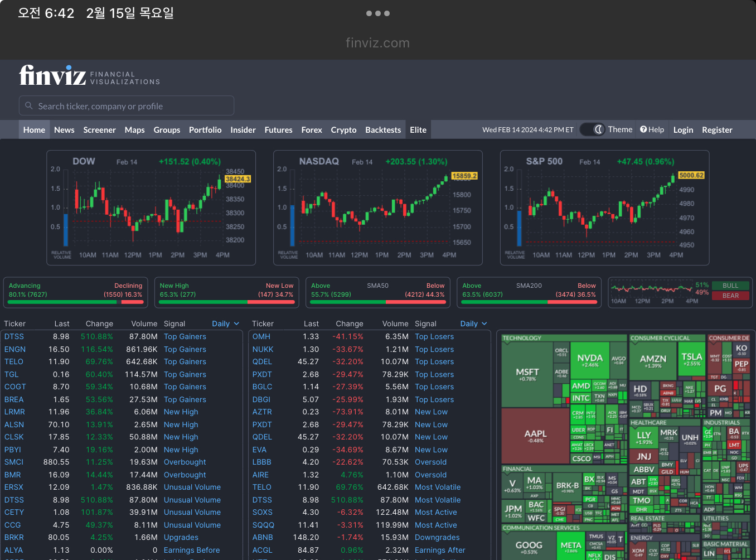
Task: Click the New High/New Low bar
Action: [x=226, y=302]
